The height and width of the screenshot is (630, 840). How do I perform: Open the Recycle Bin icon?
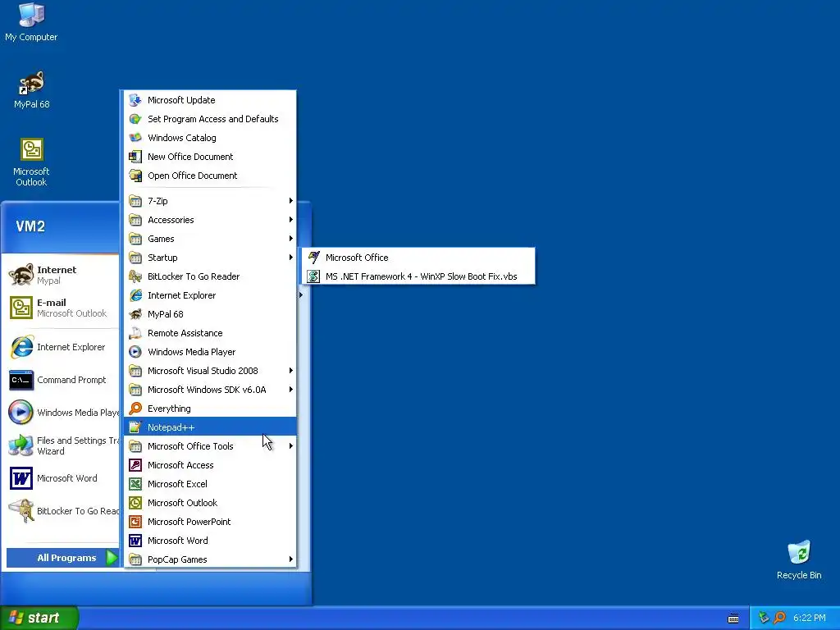tap(799, 559)
